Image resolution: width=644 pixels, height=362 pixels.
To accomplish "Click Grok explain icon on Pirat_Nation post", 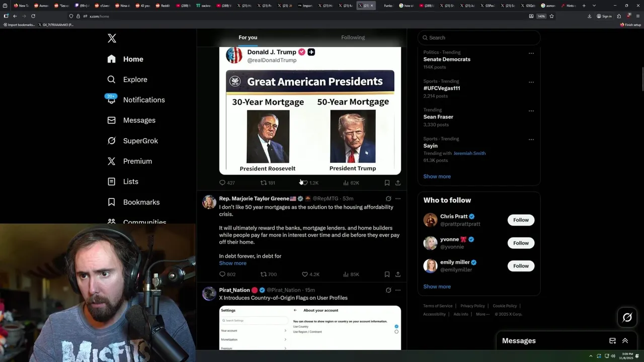I will pos(388,290).
